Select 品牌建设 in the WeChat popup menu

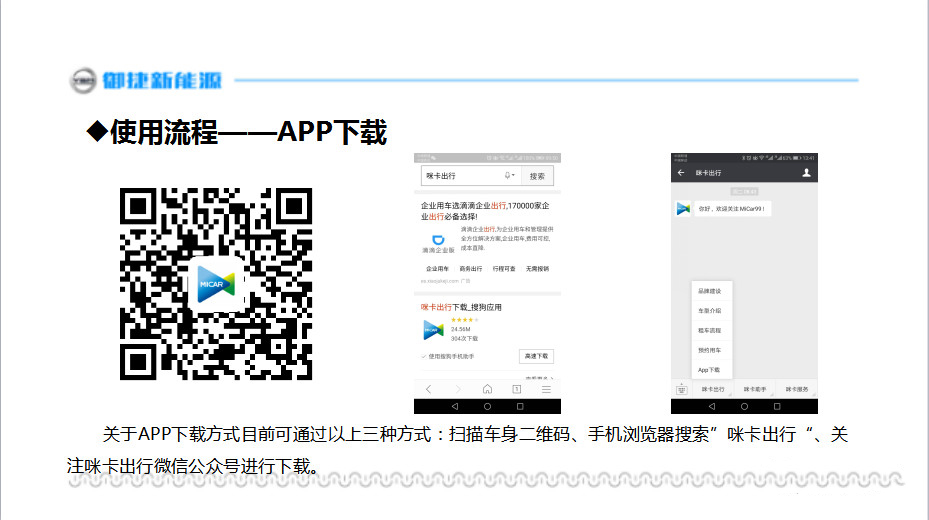(x=712, y=291)
